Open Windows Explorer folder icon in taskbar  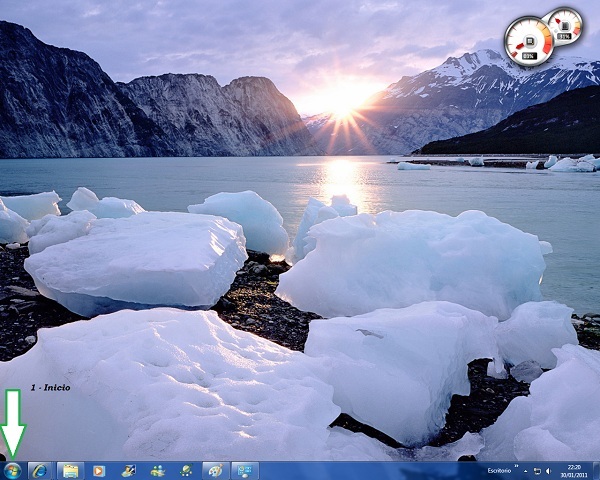click(x=70, y=471)
